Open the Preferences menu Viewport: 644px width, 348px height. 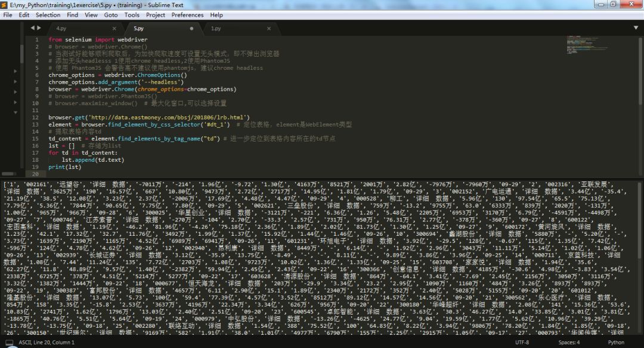click(187, 15)
